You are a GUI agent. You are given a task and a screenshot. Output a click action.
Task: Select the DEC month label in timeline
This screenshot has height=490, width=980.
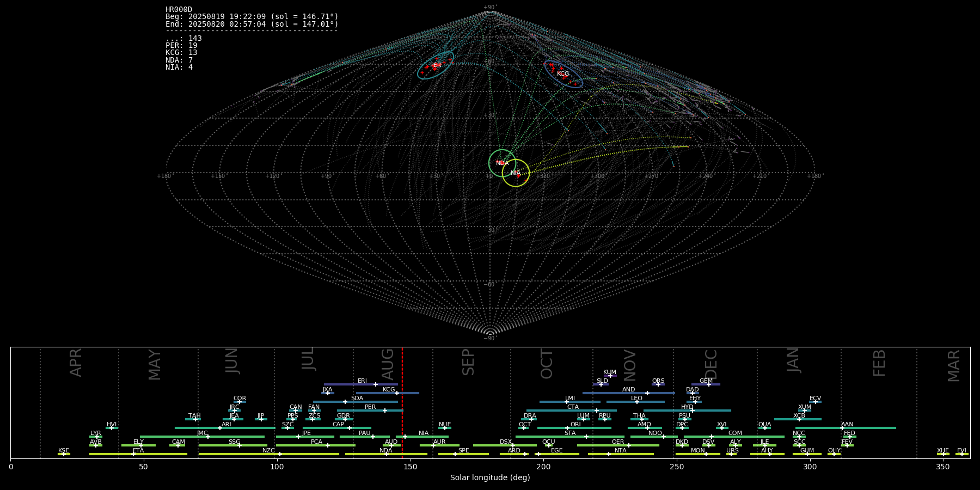(711, 364)
